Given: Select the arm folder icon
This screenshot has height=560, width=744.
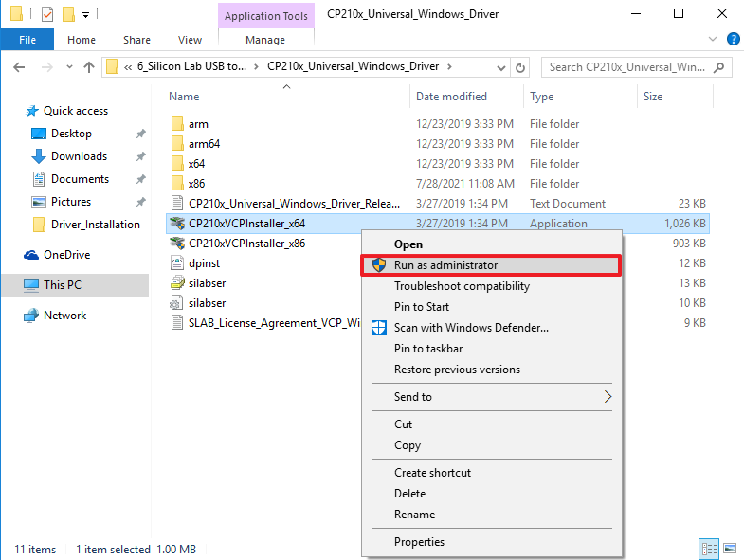Looking at the screenshot, I should (177, 124).
